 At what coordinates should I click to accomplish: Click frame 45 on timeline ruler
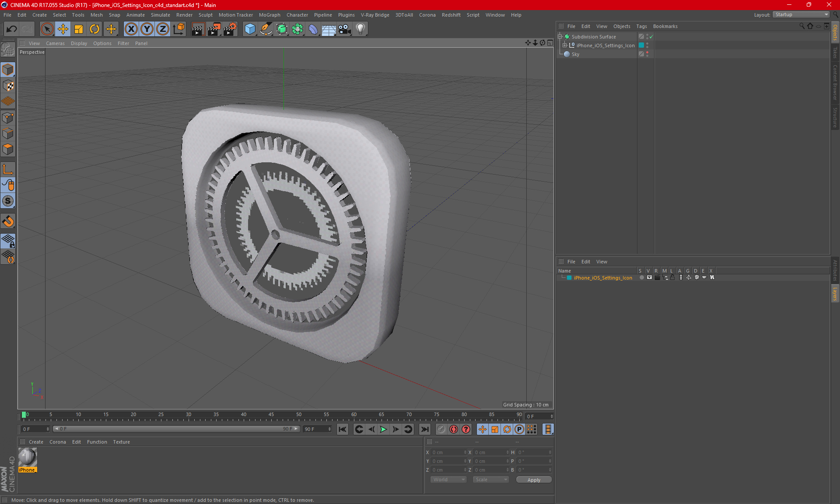(271, 415)
